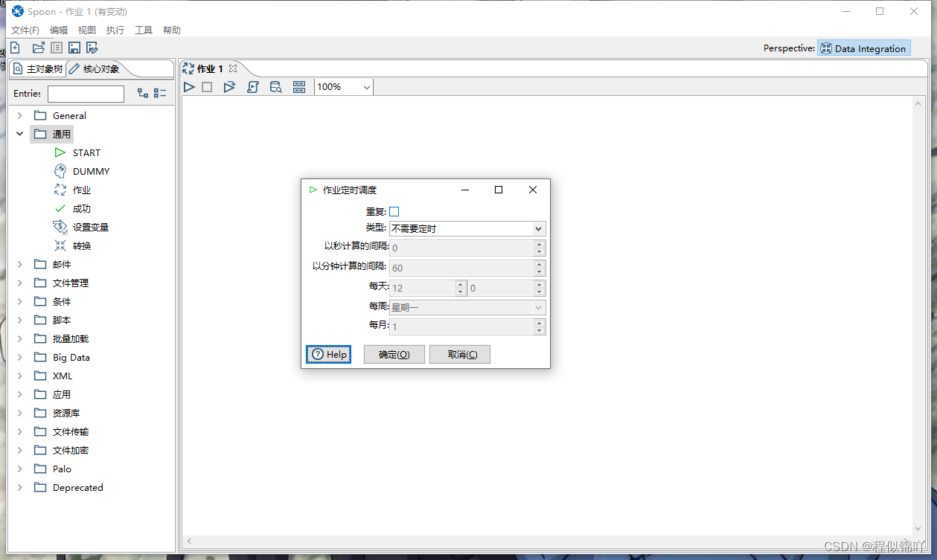This screenshot has width=937, height=560.
Task: Expand the Palo folder
Action: [x=20, y=469]
